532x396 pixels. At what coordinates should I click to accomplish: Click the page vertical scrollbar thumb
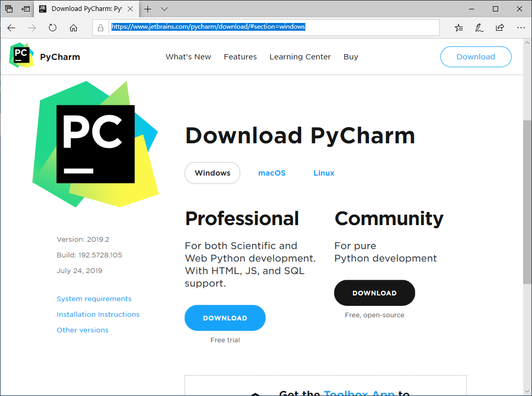pyautogui.click(x=527, y=202)
